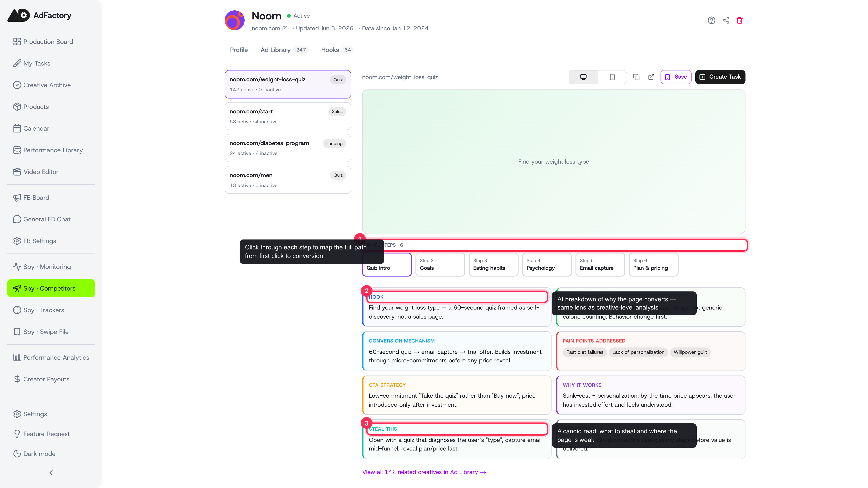Toggle Dark mode

[51, 454]
